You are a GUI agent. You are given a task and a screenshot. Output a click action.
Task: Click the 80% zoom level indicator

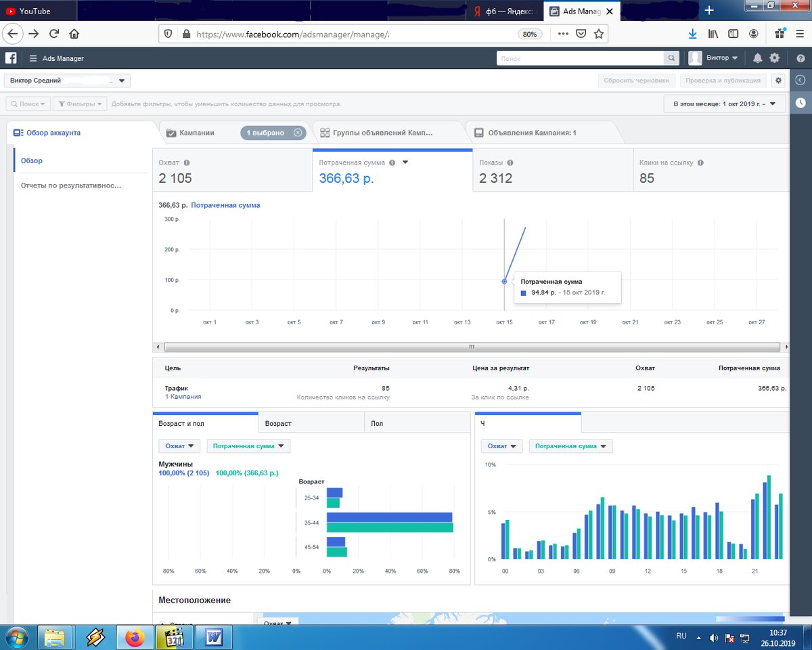[x=530, y=34]
